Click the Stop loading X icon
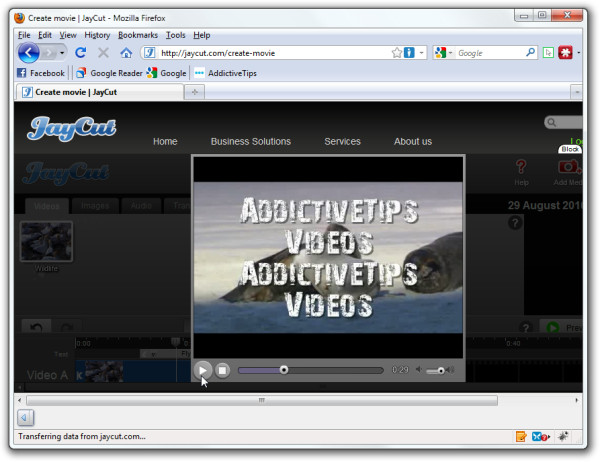Screen dimensions: 600x462 (103, 52)
